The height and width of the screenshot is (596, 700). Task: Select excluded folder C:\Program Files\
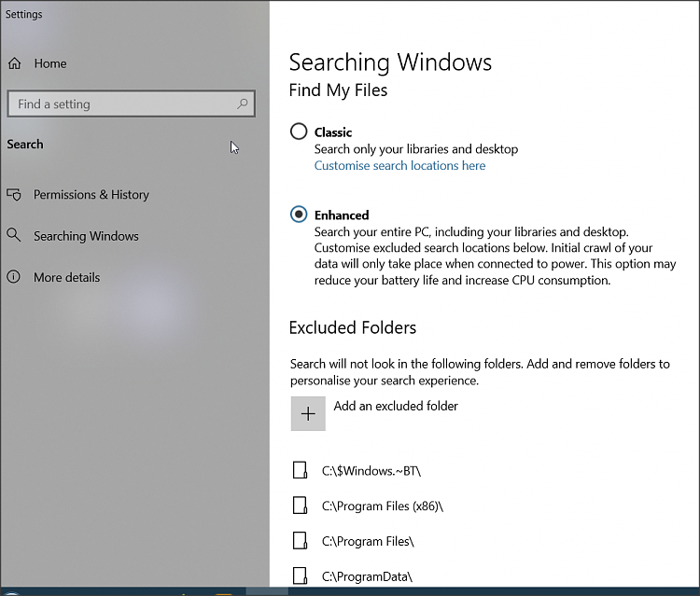pyautogui.click(x=368, y=541)
